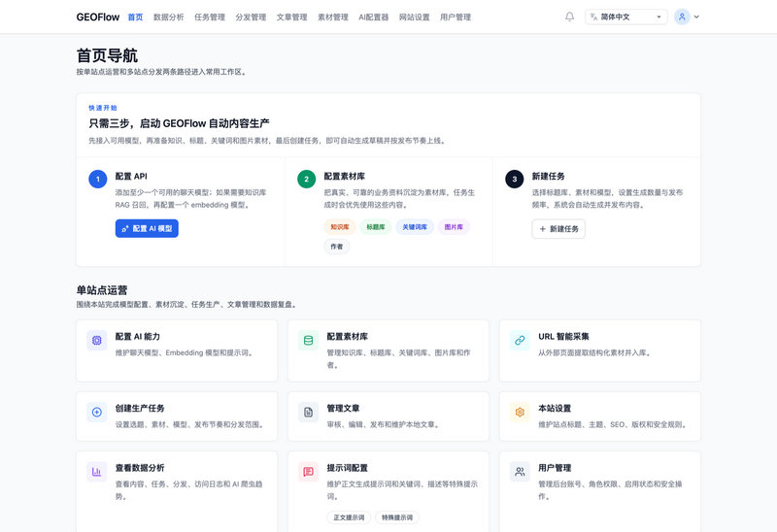Click the translate icon in language selector
Screen dimensions: 777x532
pyautogui.click(x=593, y=17)
